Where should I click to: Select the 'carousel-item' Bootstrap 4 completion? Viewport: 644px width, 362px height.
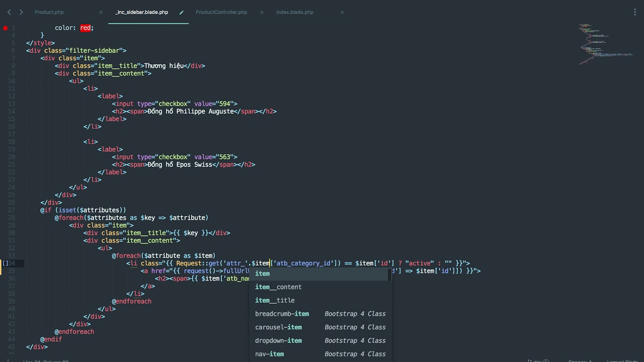[320, 327]
